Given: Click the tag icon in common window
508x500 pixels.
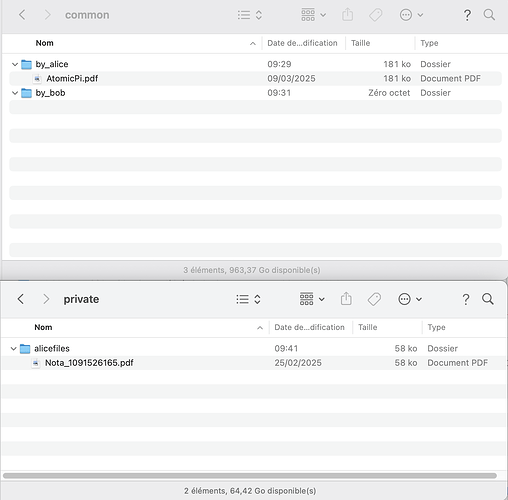Looking at the screenshot, I should 376,15.
